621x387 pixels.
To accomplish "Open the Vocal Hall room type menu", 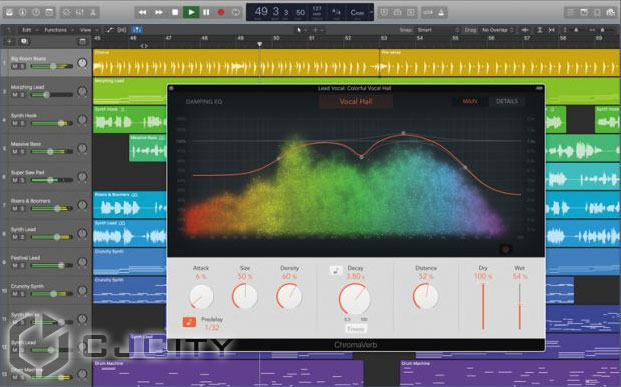I will 356,101.
